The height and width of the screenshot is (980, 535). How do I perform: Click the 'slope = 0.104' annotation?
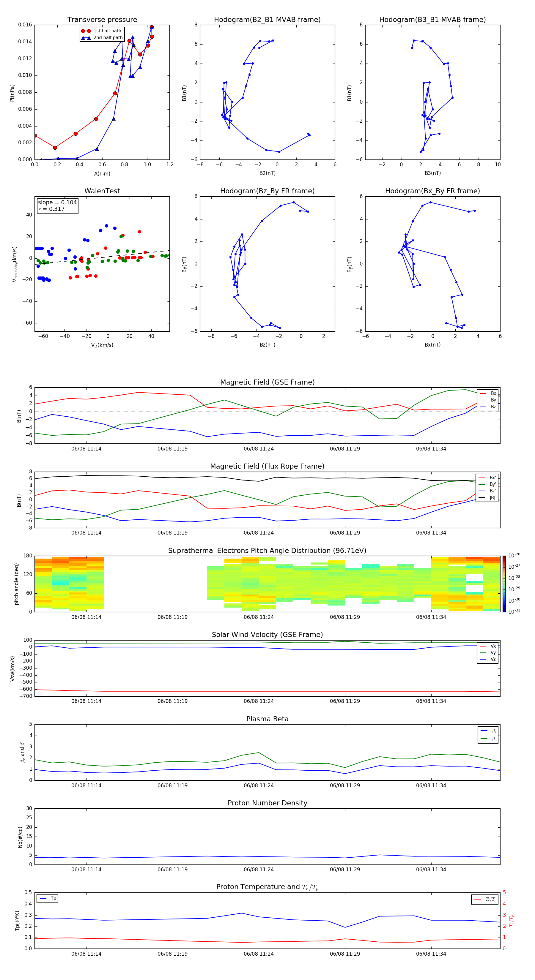pos(57,203)
